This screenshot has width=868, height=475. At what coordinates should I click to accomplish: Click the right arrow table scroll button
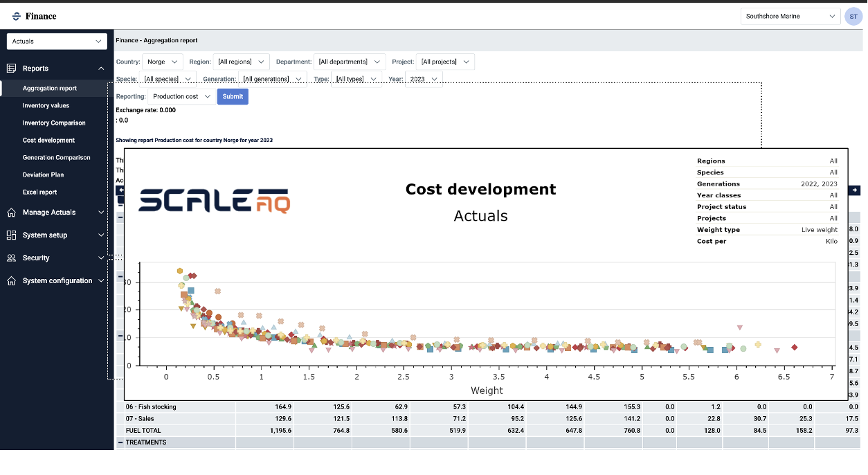click(x=856, y=190)
